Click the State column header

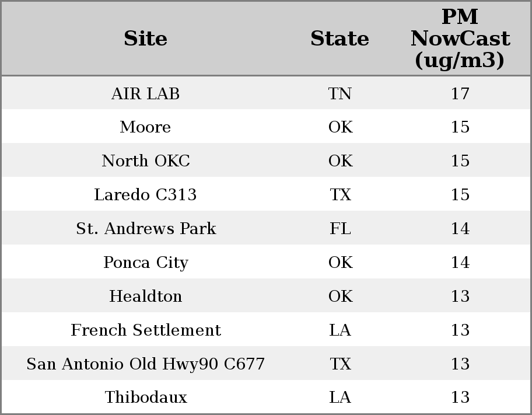coord(339,39)
